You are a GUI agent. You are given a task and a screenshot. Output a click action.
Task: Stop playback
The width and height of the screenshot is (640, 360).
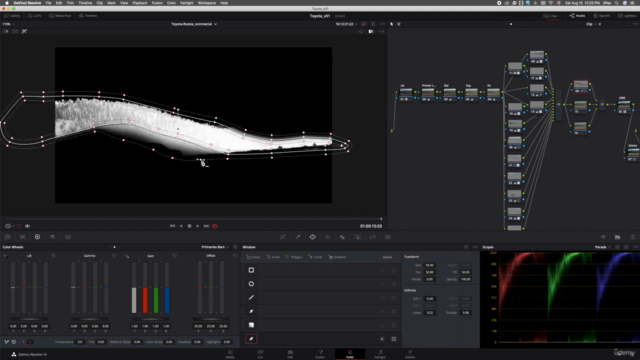[189, 226]
